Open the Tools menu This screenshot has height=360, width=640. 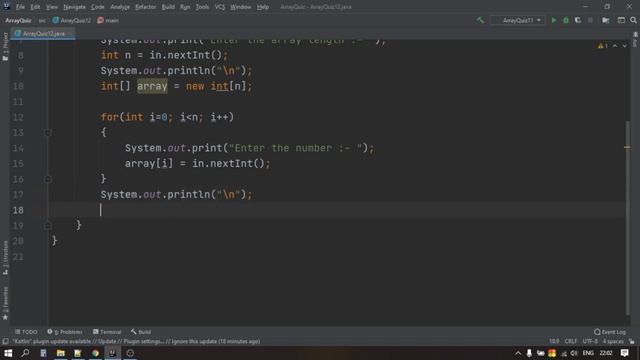point(202,7)
